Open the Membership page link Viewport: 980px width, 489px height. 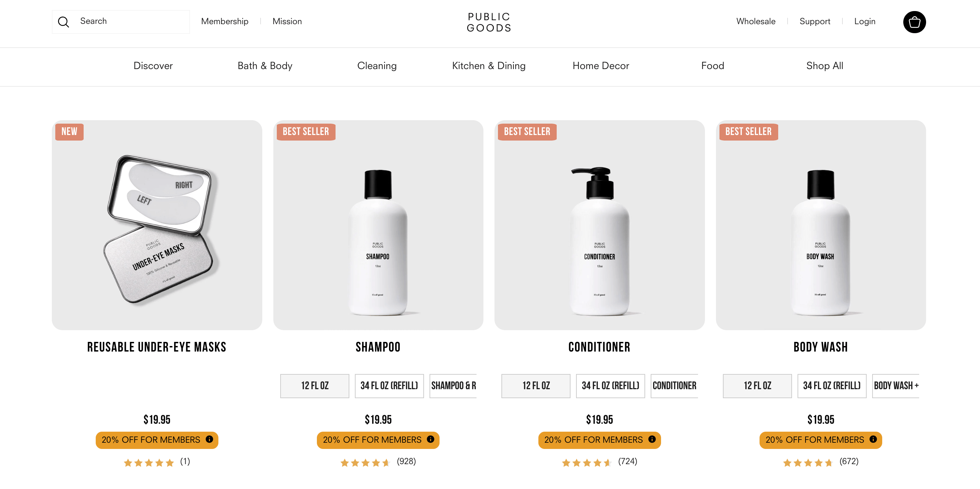(225, 21)
